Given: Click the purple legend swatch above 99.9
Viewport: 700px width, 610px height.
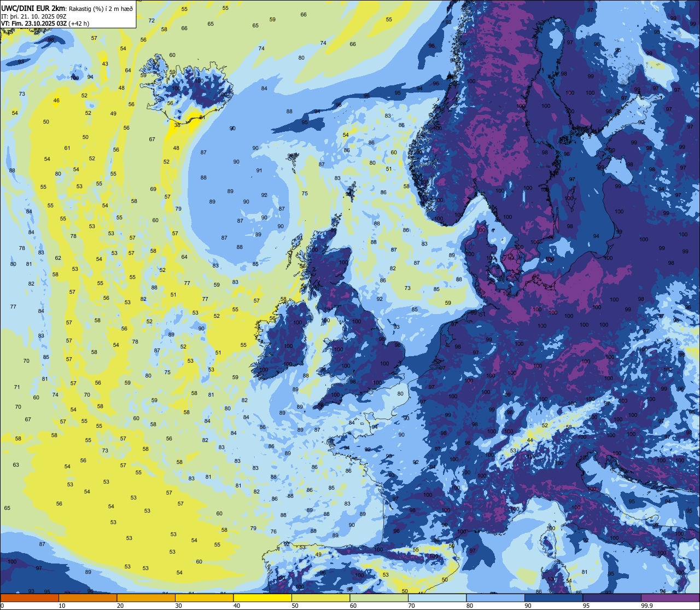Looking at the screenshot, I should click(x=670, y=597).
